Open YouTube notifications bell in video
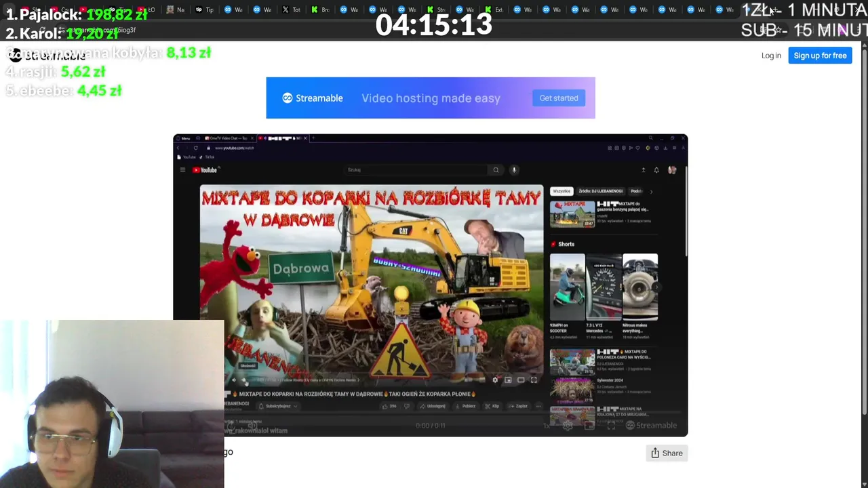The image size is (868, 488). click(x=656, y=170)
